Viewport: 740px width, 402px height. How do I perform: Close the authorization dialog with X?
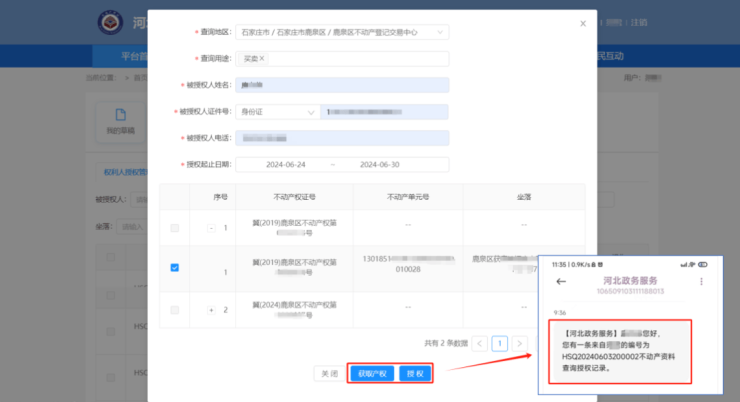[x=583, y=22]
